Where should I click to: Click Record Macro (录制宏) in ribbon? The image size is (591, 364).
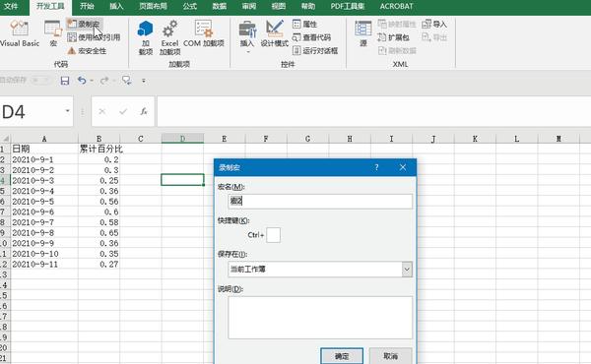(85, 24)
